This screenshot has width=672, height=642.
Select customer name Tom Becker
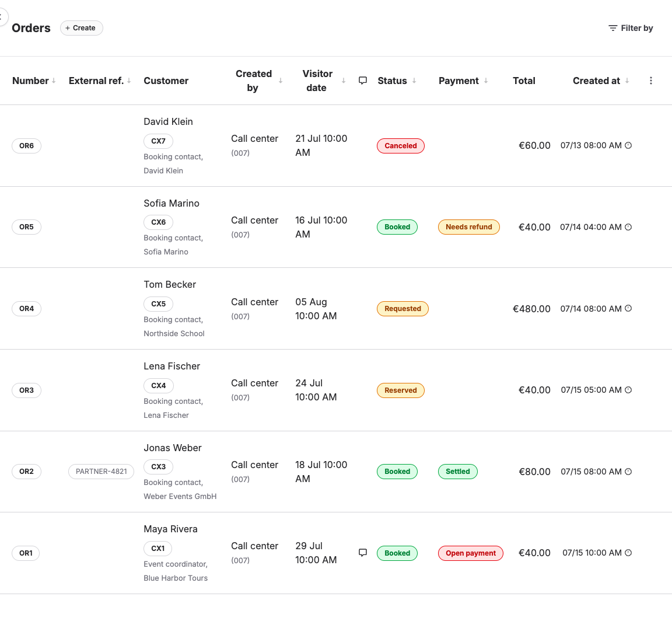tap(170, 284)
